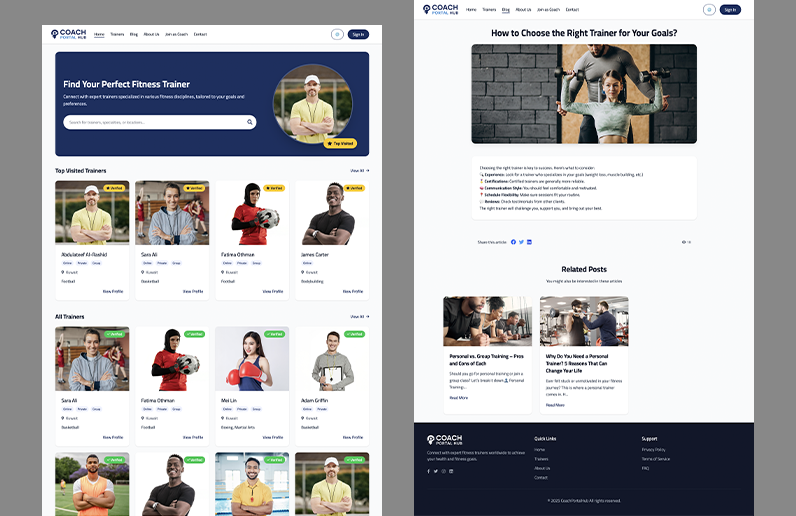
Task: Click the Coach Portal Hub logo in the footer
Action: point(444,439)
